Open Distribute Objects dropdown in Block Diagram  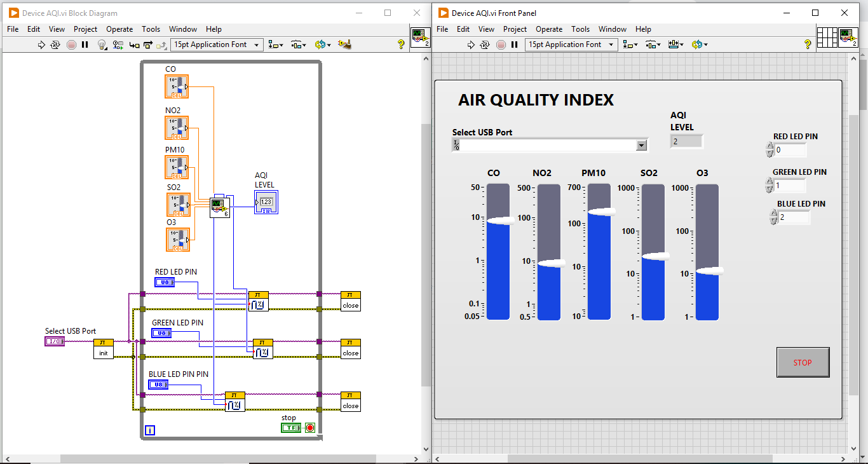coord(299,44)
